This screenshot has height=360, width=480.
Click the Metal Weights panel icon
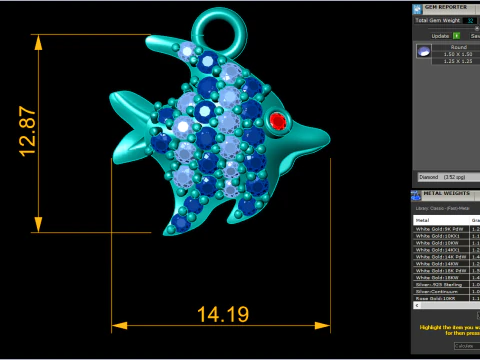click(416, 195)
